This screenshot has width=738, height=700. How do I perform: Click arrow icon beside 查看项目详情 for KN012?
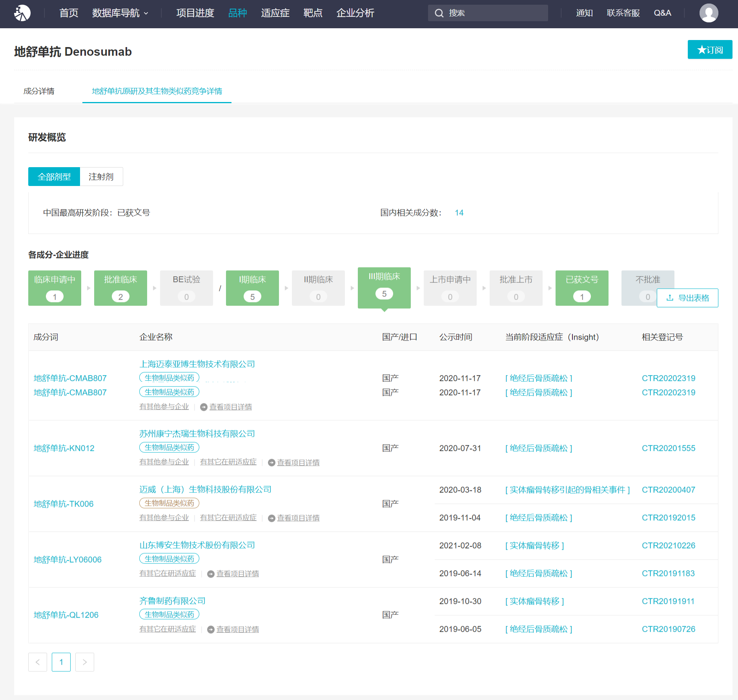pyautogui.click(x=272, y=463)
